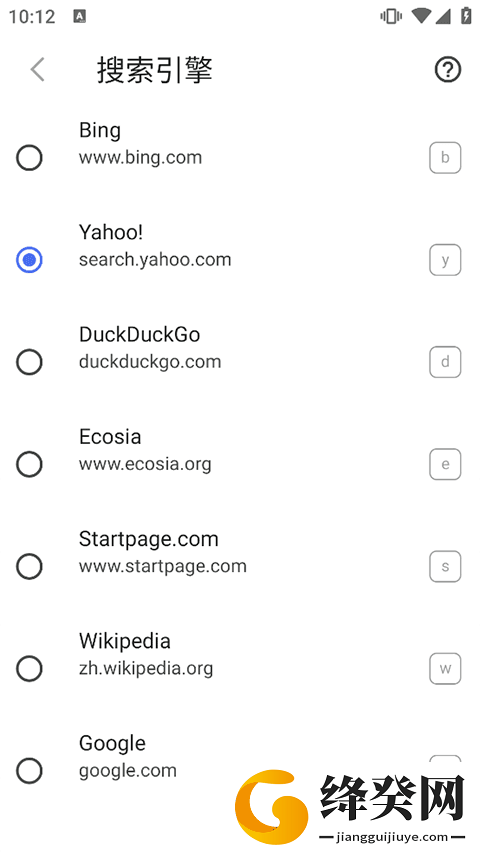Tap the Yahoo shortcut 'y' badge

point(445,260)
